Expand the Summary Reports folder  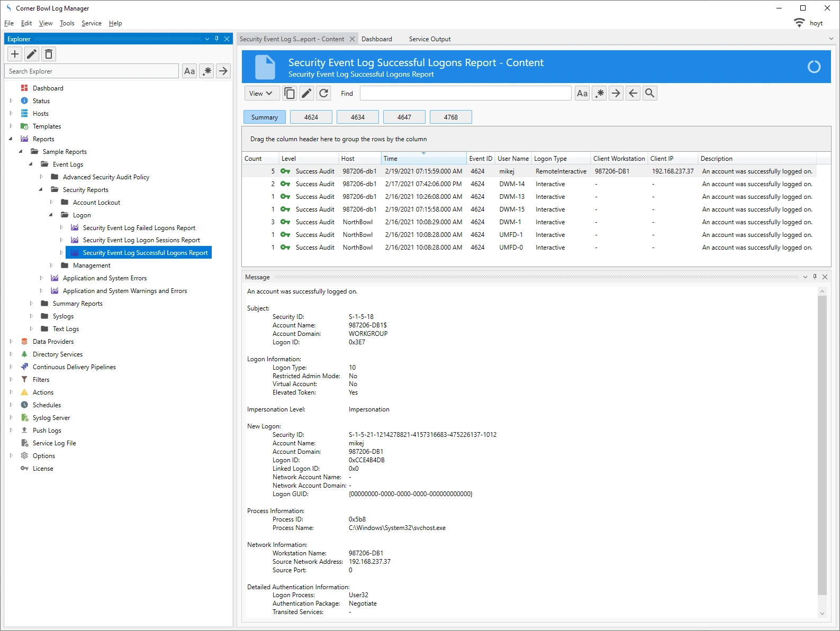31,304
